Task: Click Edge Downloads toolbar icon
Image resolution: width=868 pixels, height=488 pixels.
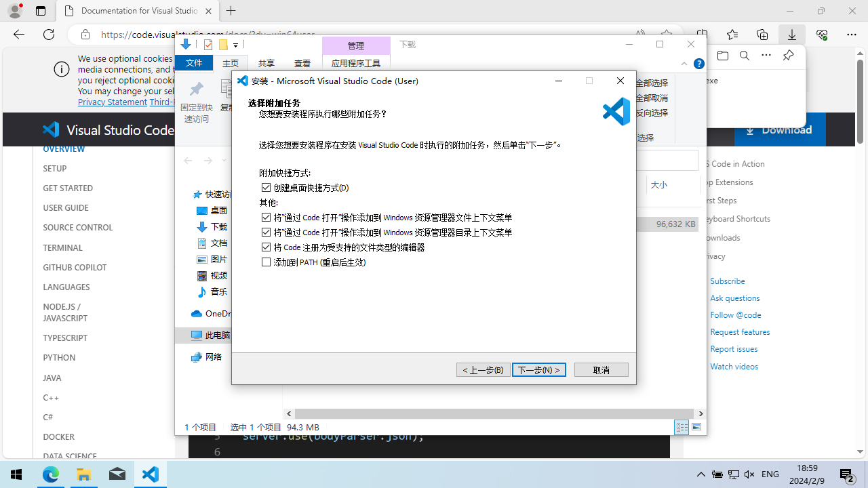Action: coord(791,35)
